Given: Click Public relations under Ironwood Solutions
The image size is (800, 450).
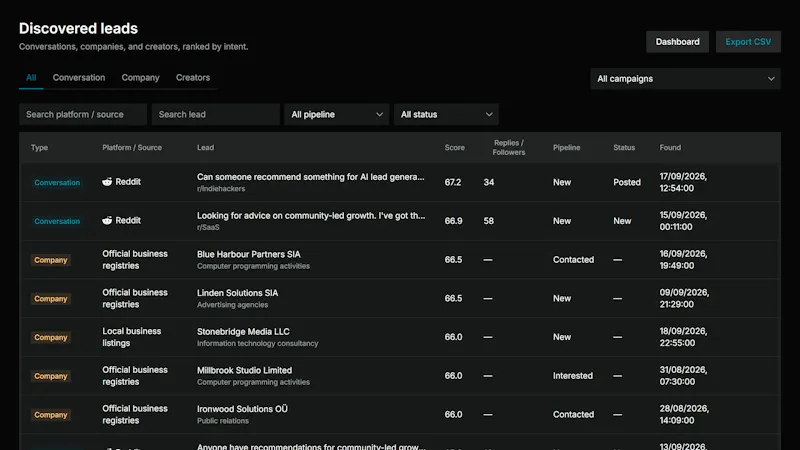Looking at the screenshot, I should [222, 421].
